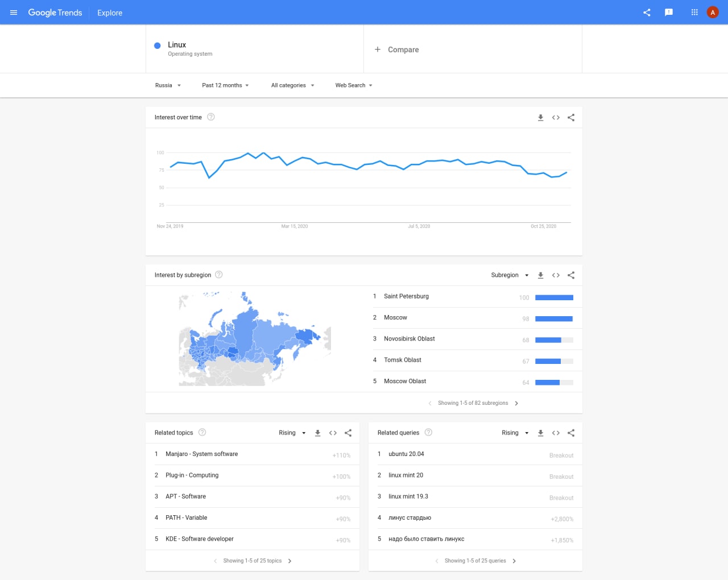Click the interest over time line chart

364,188
